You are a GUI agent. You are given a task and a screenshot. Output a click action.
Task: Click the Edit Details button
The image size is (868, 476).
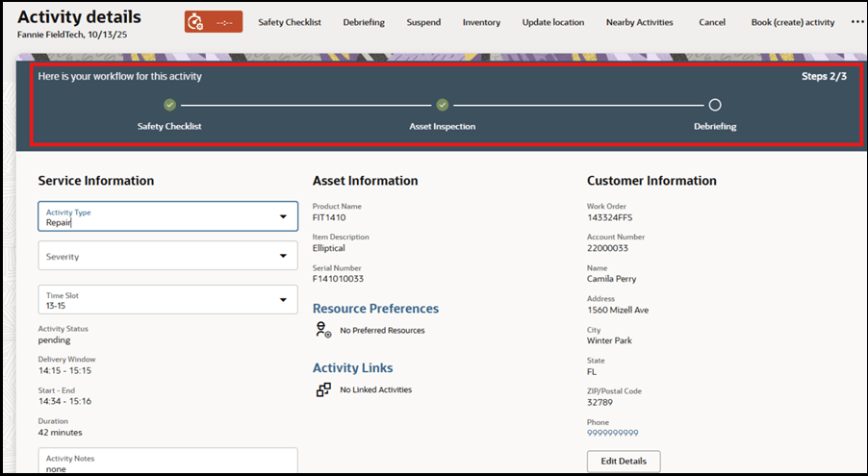click(x=624, y=461)
